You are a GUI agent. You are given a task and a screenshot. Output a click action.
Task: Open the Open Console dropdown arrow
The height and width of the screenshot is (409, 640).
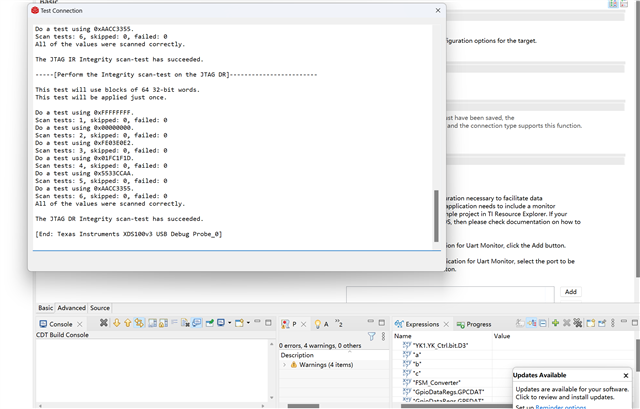coord(248,323)
